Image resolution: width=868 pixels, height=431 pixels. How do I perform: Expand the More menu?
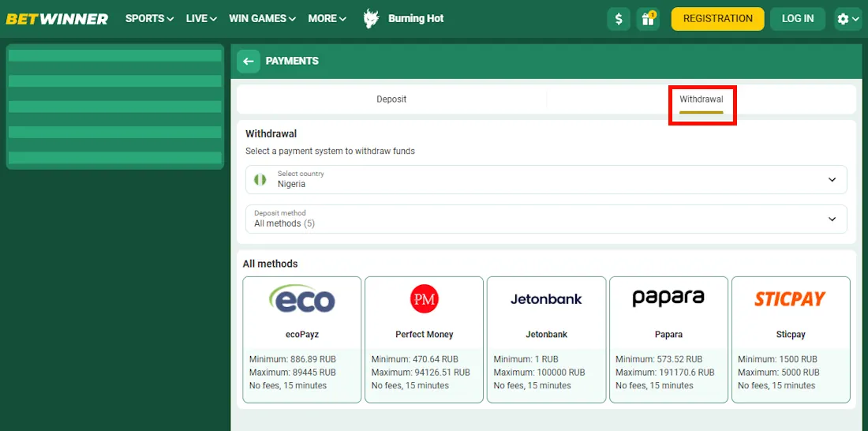click(x=327, y=19)
